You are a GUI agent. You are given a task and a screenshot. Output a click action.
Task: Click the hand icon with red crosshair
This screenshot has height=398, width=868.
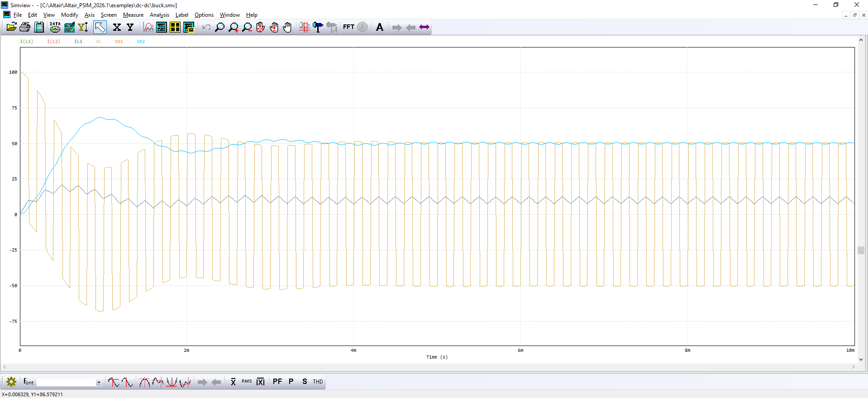tap(260, 27)
